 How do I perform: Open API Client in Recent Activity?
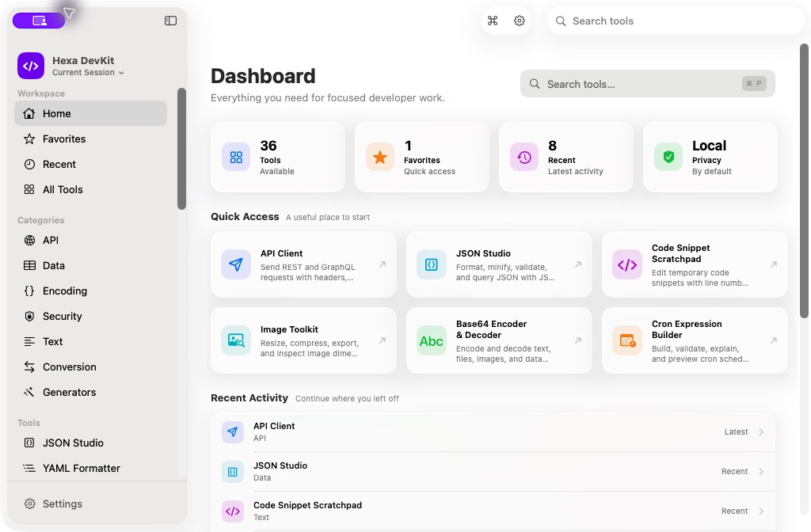[493, 431]
